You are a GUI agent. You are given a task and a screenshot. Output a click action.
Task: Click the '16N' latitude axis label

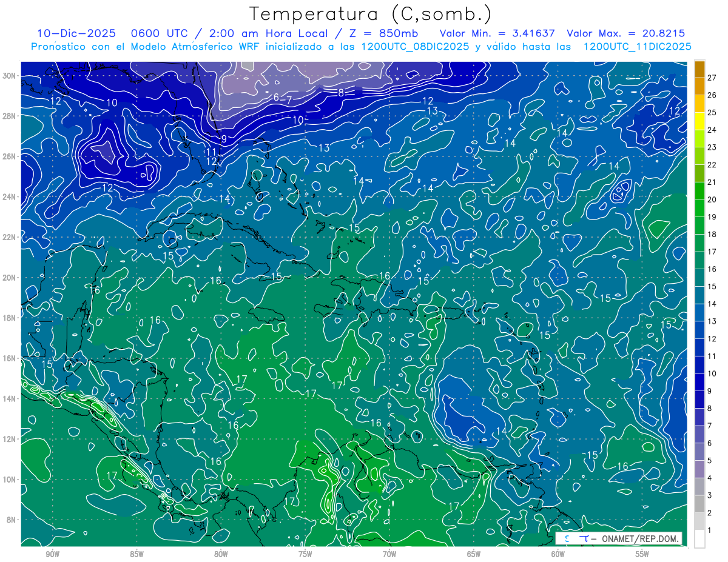pos(10,358)
